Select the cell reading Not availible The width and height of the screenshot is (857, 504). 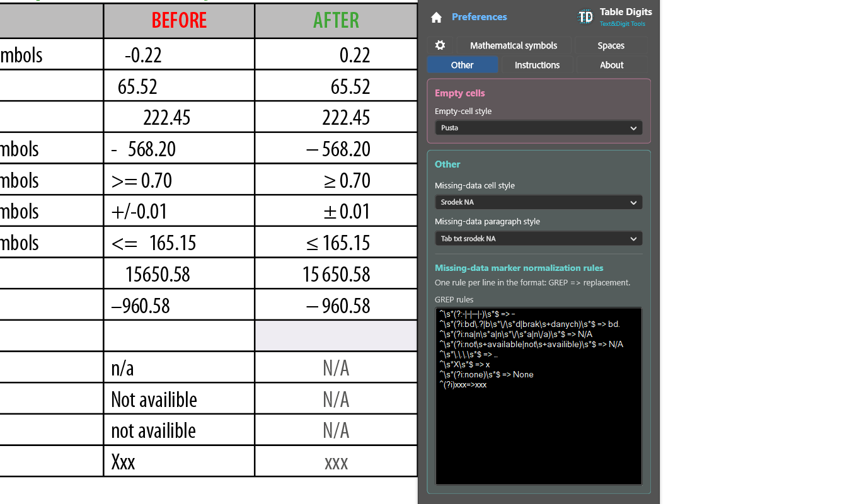(x=179, y=399)
